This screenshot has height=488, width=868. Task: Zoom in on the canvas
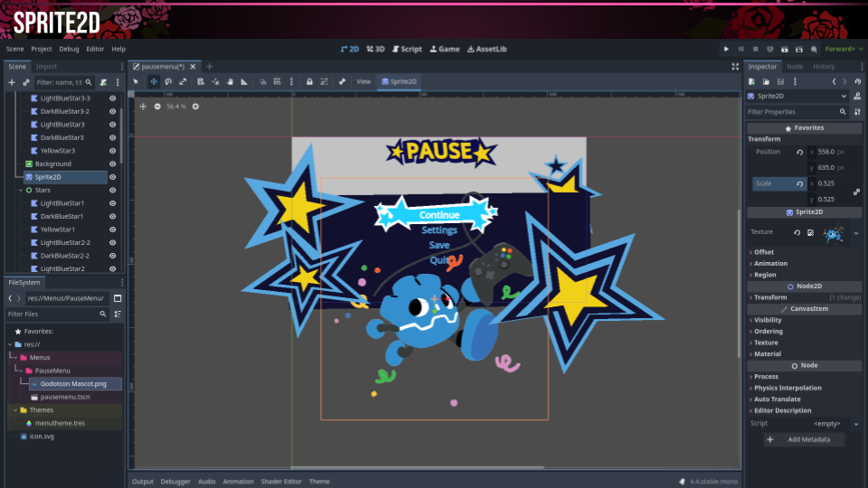tap(195, 107)
